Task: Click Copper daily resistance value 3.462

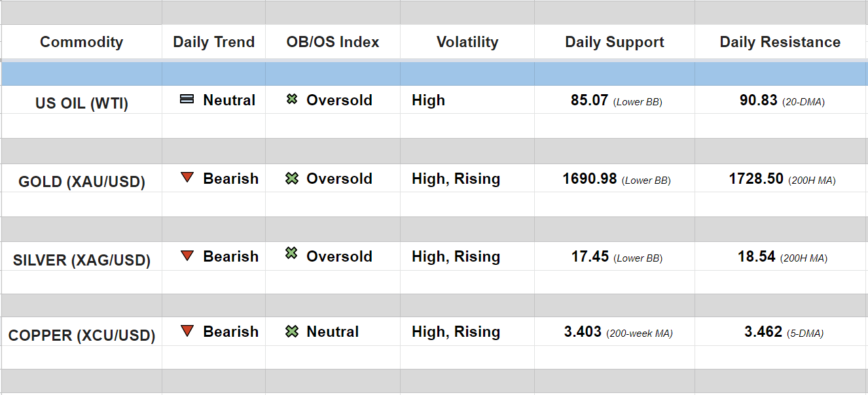Action: [763, 332]
